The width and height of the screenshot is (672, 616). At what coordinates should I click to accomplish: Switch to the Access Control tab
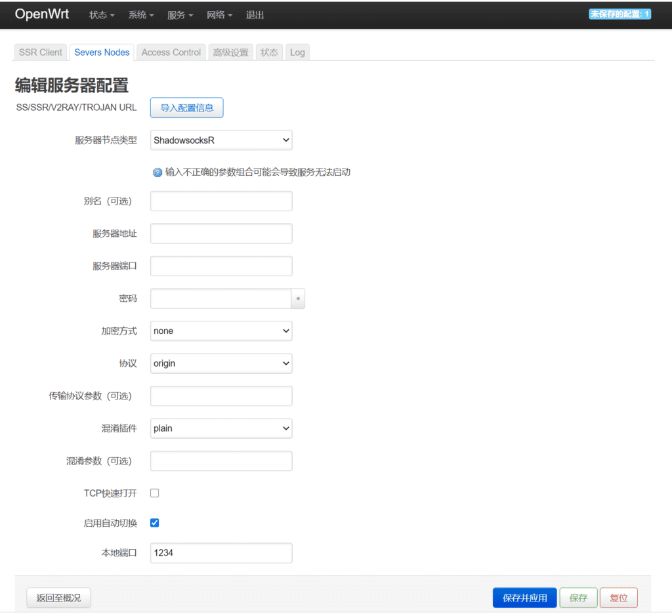171,52
